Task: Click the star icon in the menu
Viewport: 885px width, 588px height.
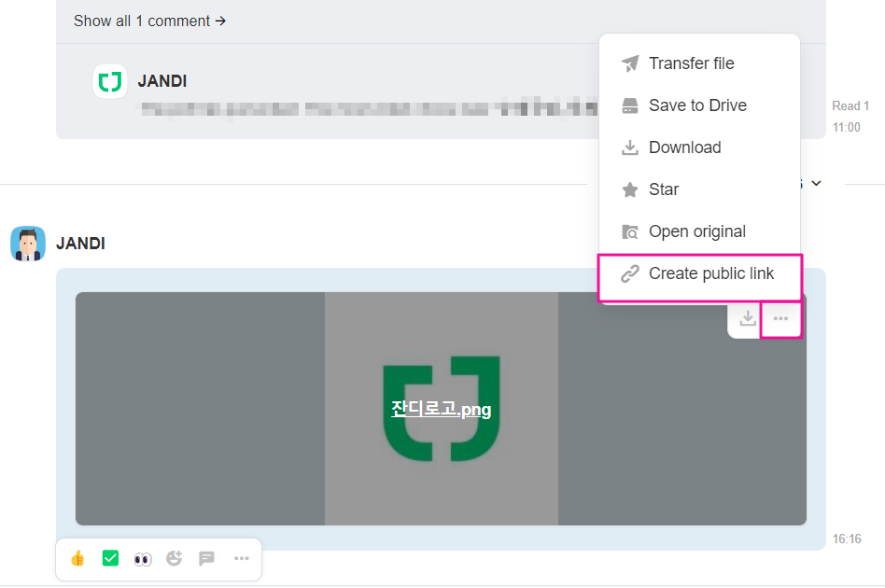Action: [x=630, y=189]
